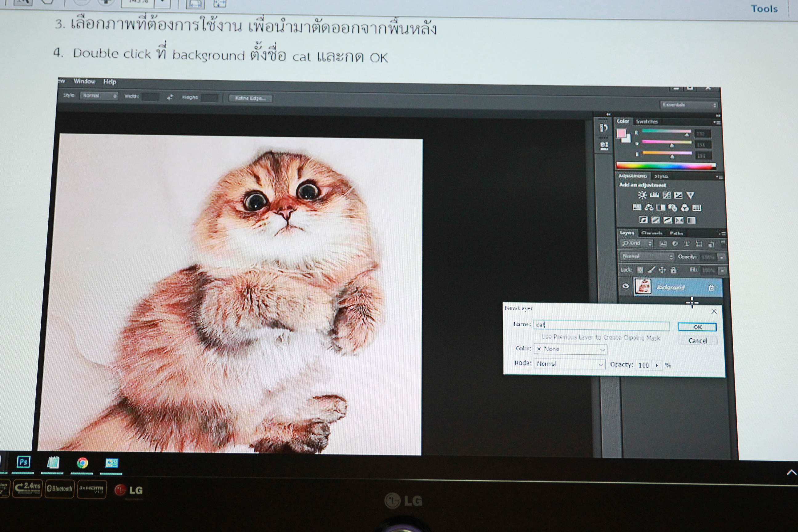The image size is (798, 532).
Task: Hide the Background layer with eye icon
Action: (625, 286)
